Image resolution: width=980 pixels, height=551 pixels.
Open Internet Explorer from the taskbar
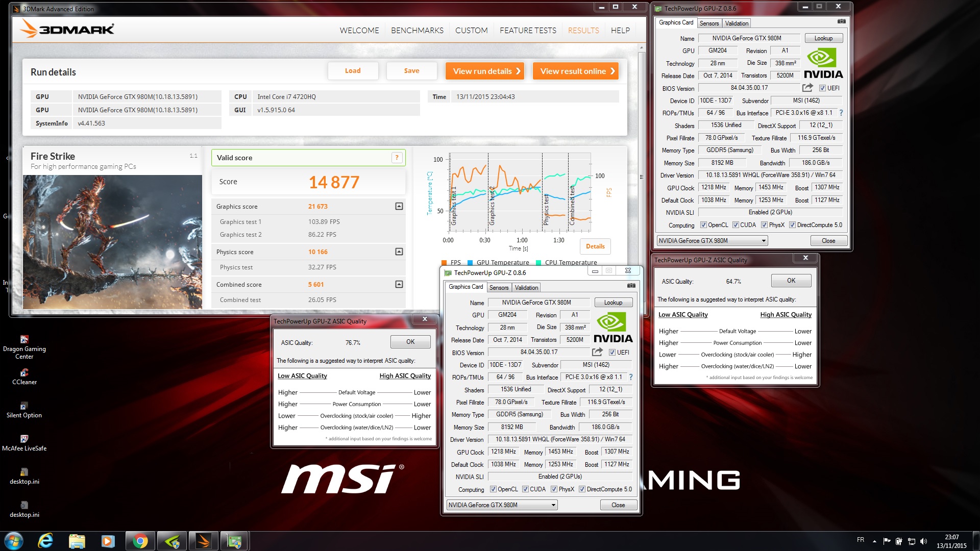(45, 541)
